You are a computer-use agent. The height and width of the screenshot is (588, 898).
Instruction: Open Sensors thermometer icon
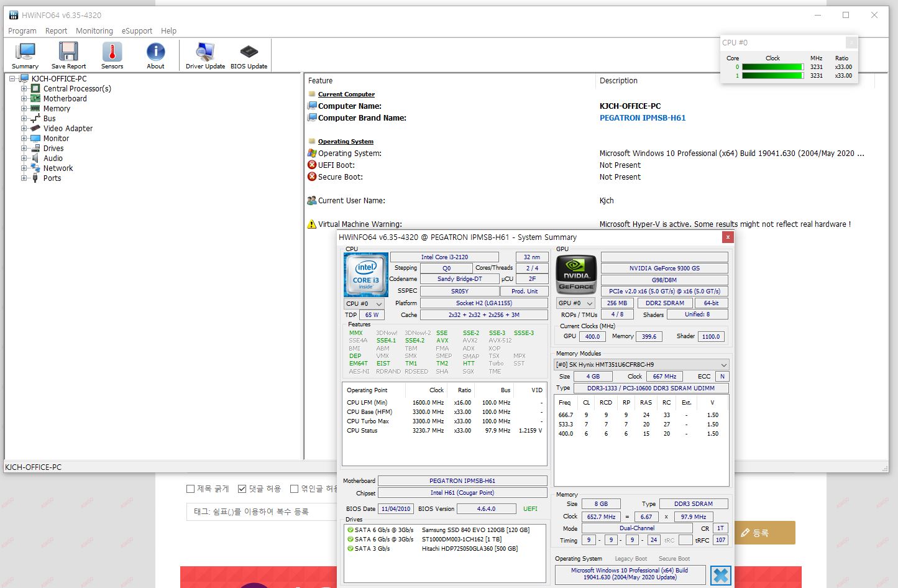112,55
